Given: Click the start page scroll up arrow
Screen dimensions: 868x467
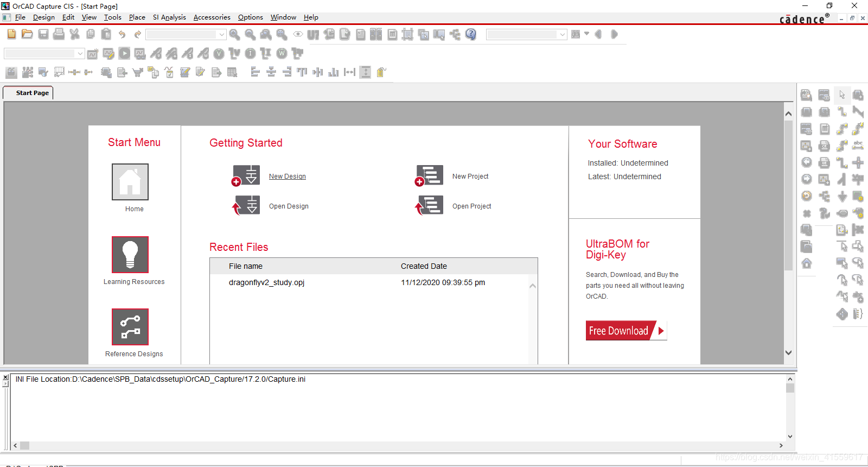Looking at the screenshot, I should coord(789,113).
